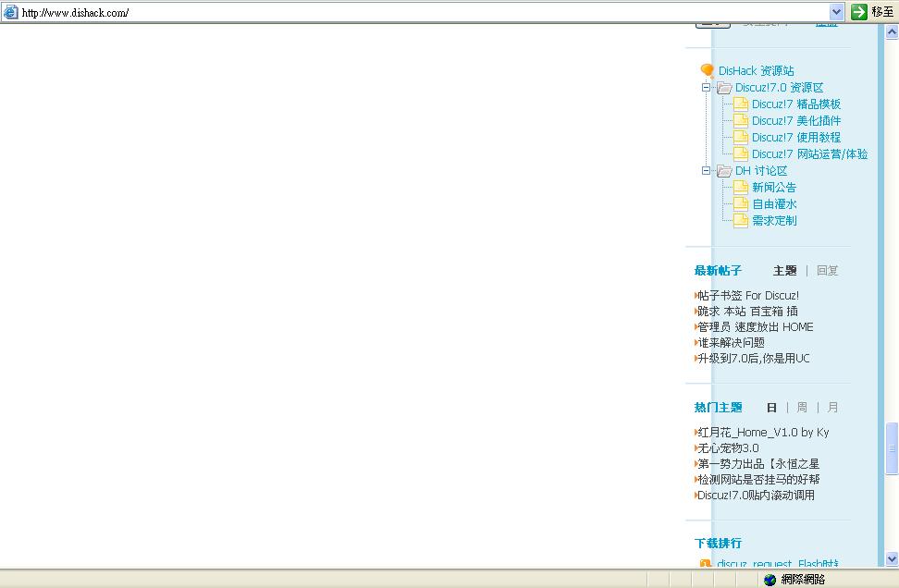Open the Discuz!7.0 资源区 category link

[x=779, y=88]
